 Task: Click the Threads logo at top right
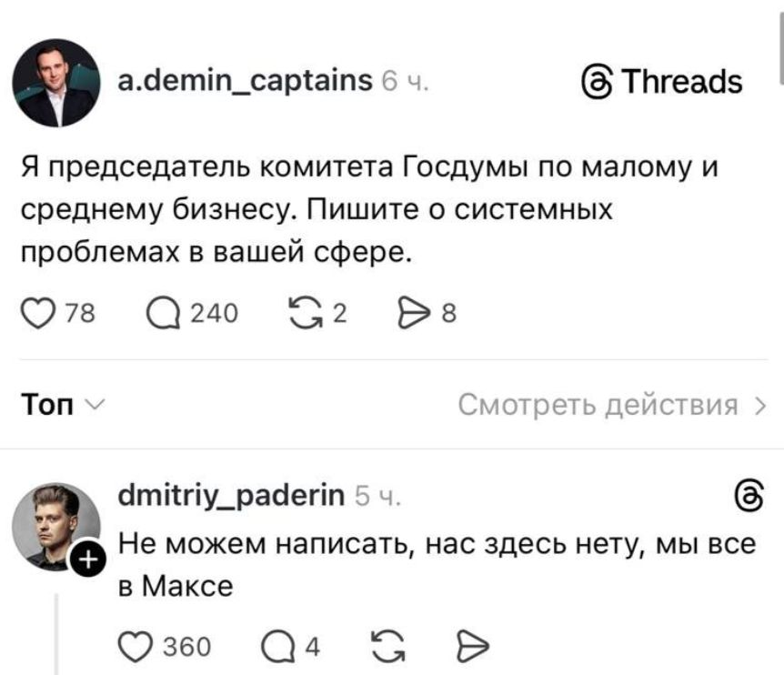663,83
